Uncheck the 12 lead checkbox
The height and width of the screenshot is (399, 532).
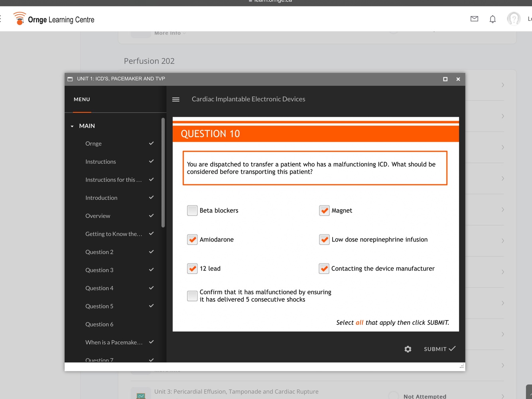(192, 269)
